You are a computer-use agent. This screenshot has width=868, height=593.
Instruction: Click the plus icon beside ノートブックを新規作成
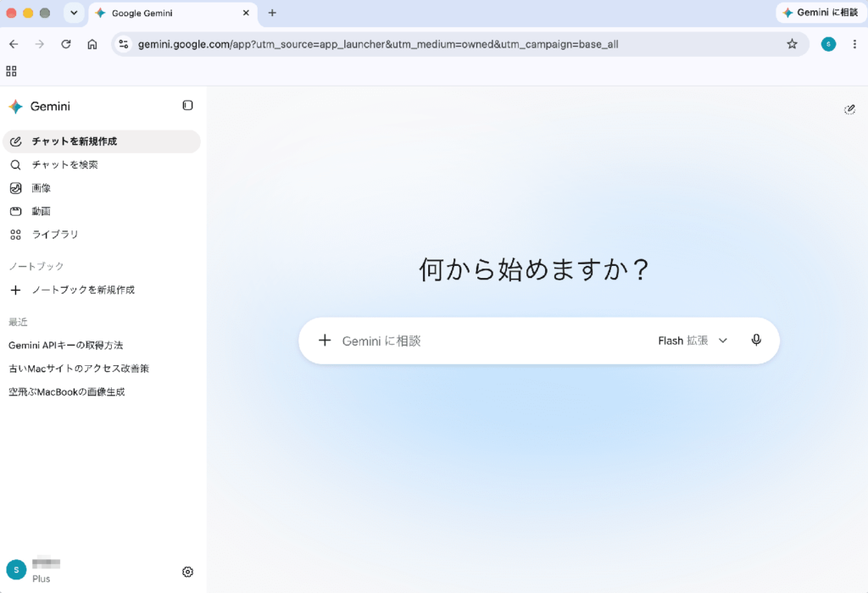15,290
